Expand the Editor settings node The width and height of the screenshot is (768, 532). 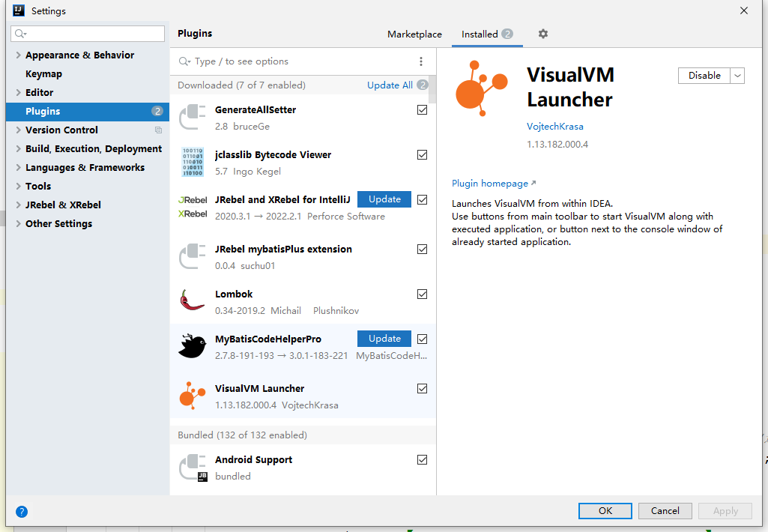click(x=18, y=92)
